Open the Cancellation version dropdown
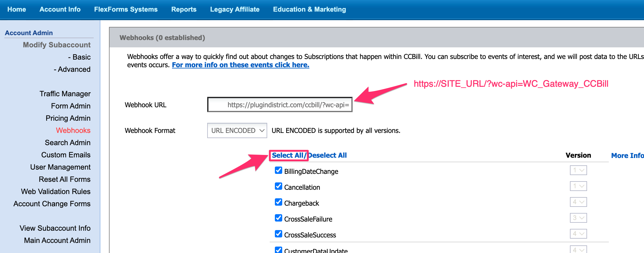 coord(578,186)
